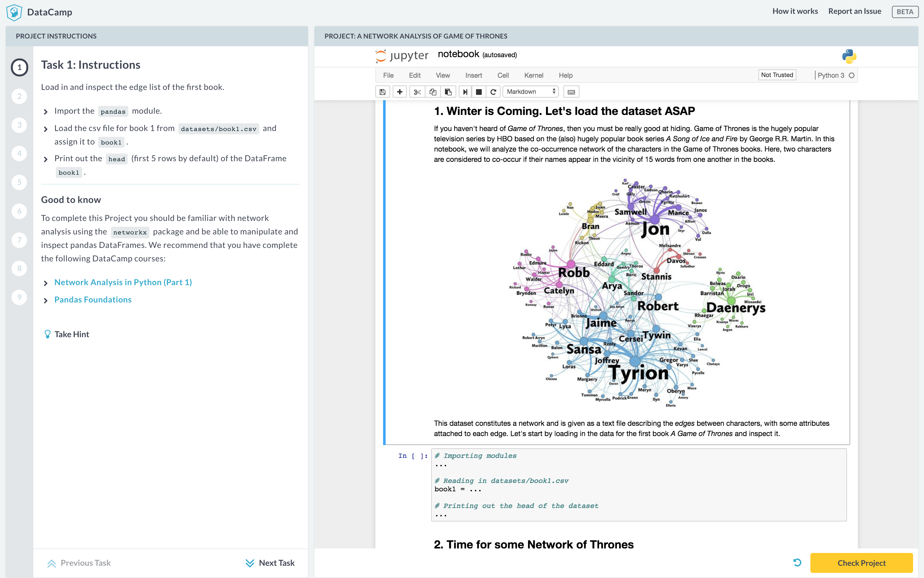Interrupt the kernel with stop icon
This screenshot has height=578, width=924.
479,92
